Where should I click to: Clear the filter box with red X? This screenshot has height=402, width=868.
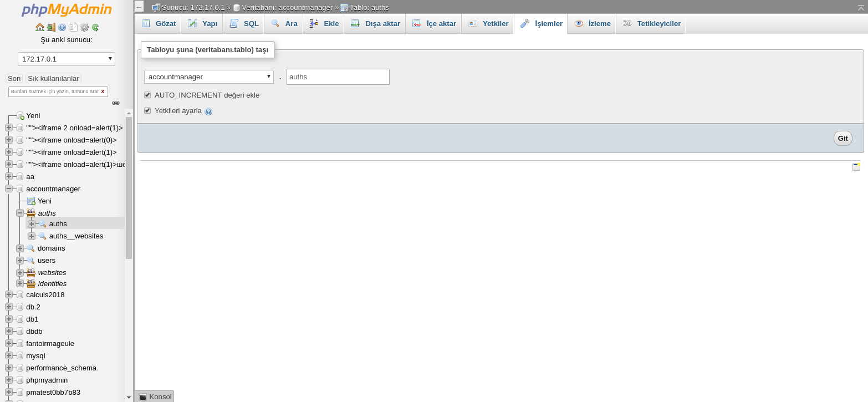coord(103,91)
